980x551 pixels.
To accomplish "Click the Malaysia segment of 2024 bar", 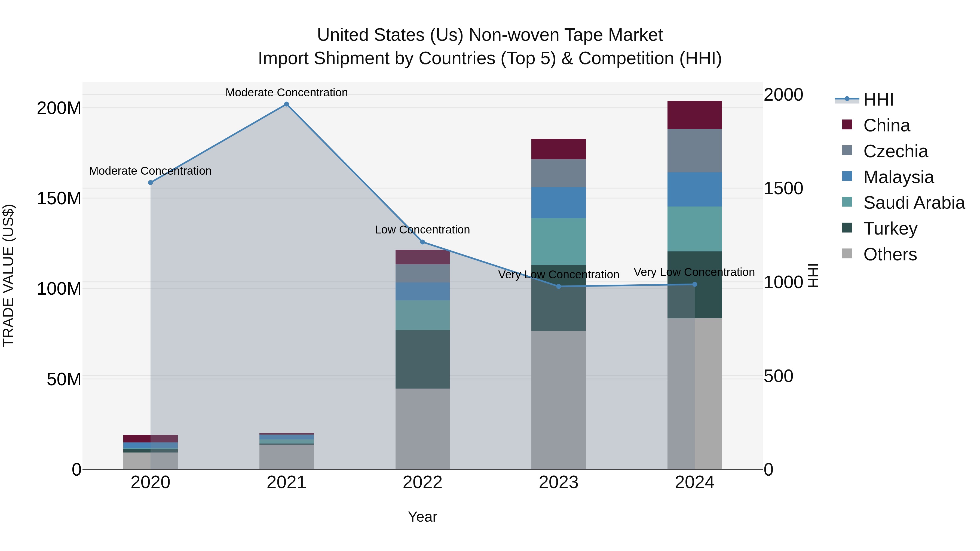I will pyautogui.click(x=695, y=190).
